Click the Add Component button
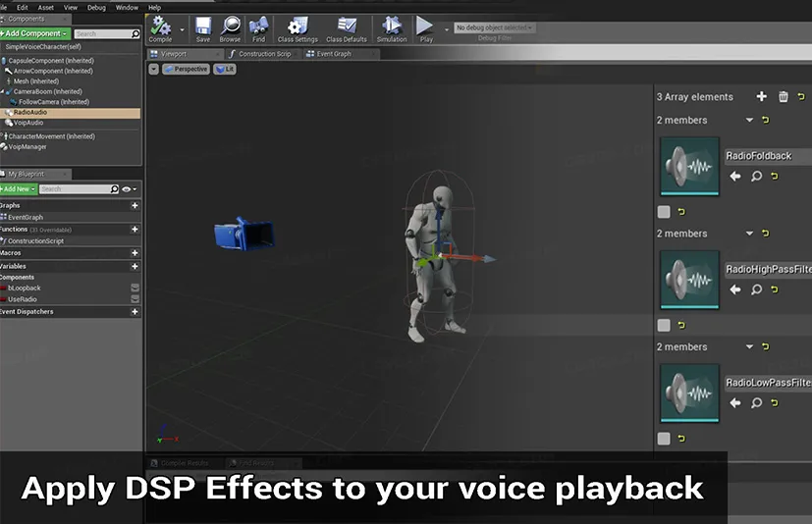This screenshot has height=524, width=812. (x=35, y=33)
